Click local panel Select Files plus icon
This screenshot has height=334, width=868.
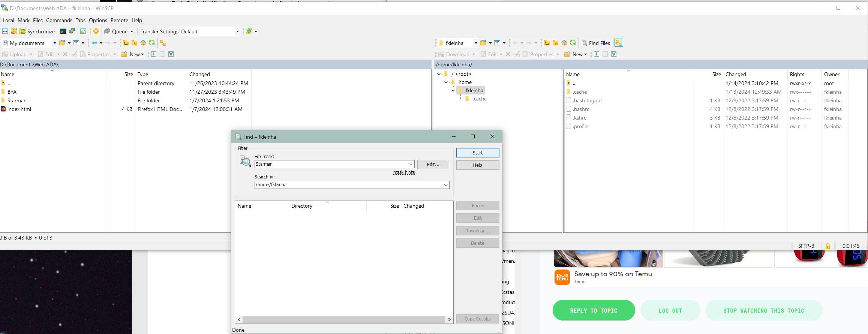tap(154, 54)
